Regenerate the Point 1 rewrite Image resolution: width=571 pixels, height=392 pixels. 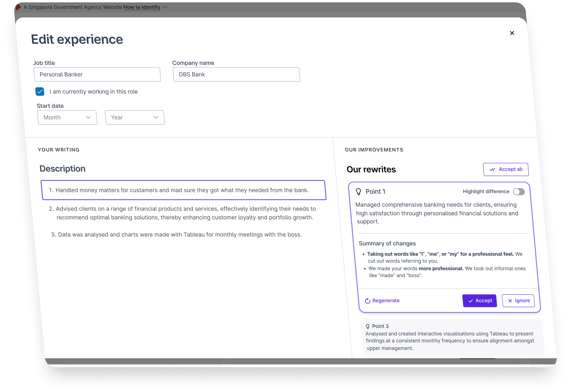pos(382,301)
